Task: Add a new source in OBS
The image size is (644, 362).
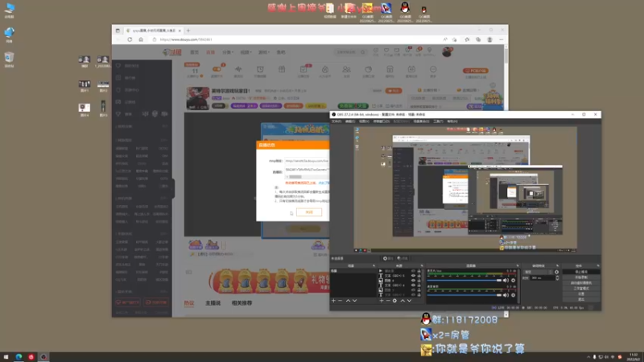Action: point(381,301)
